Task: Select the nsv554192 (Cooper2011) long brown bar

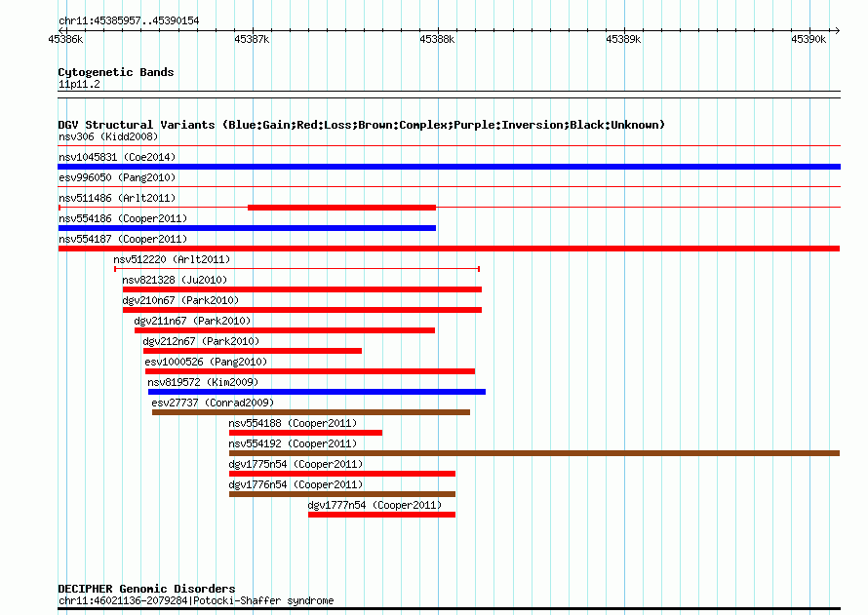Action: point(534,453)
